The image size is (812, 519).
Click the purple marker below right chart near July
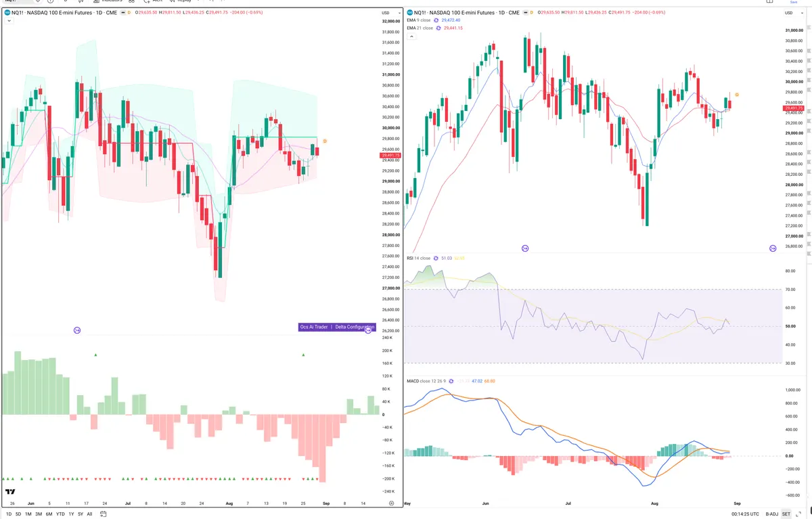(525, 249)
